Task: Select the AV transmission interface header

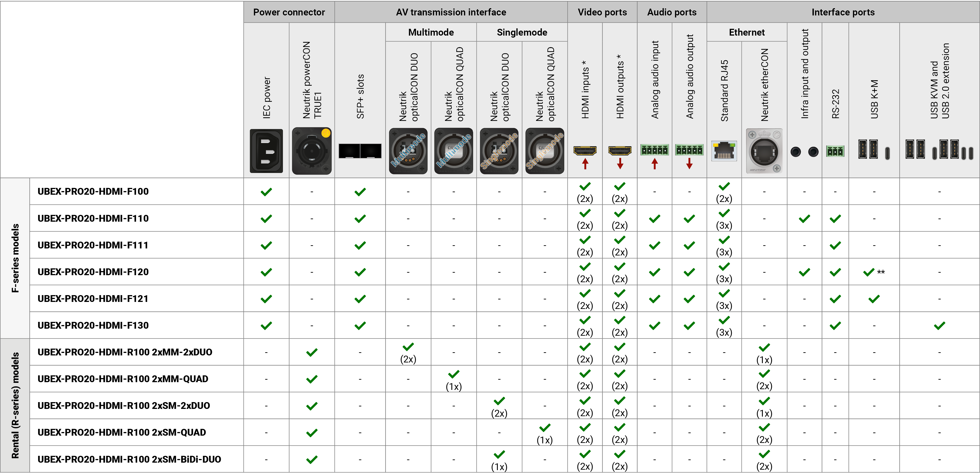Action: pyautogui.click(x=451, y=12)
